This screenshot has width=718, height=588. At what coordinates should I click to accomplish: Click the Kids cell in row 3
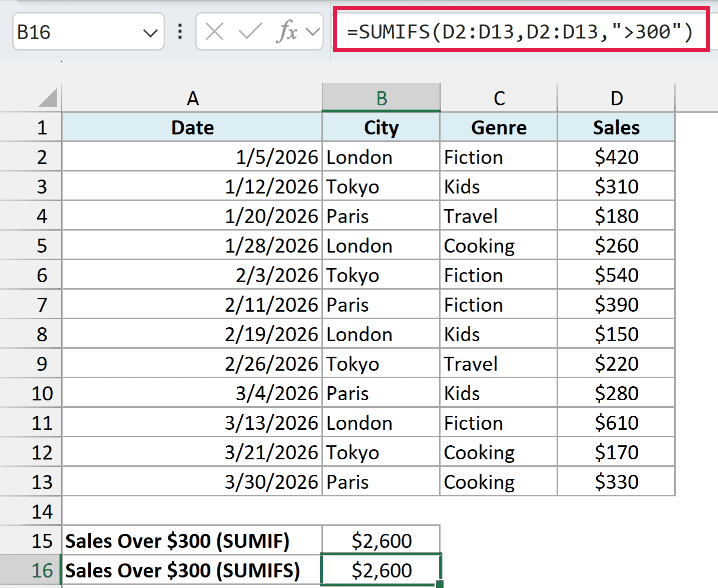point(499,186)
